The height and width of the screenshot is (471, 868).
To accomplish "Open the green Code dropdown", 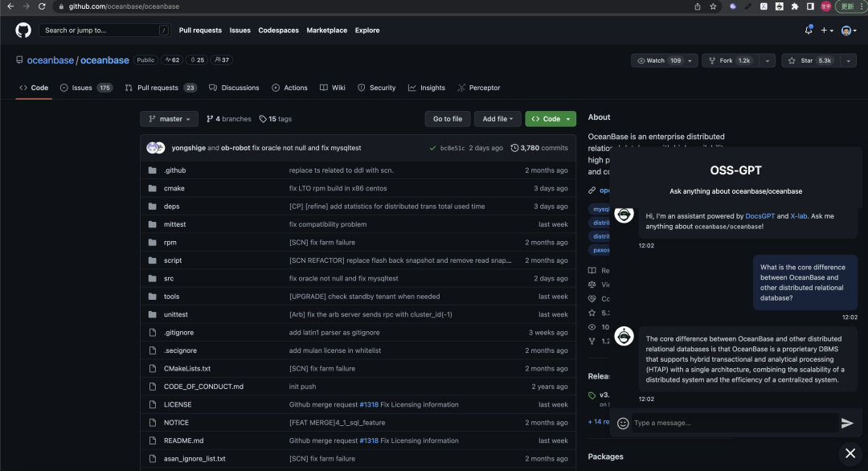I will click(x=551, y=119).
